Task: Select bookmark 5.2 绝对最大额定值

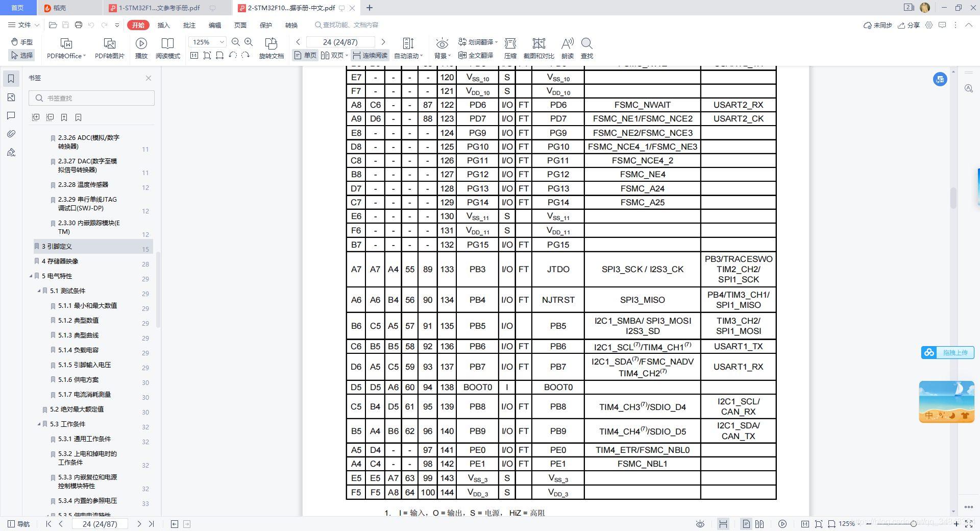Action: [77, 409]
